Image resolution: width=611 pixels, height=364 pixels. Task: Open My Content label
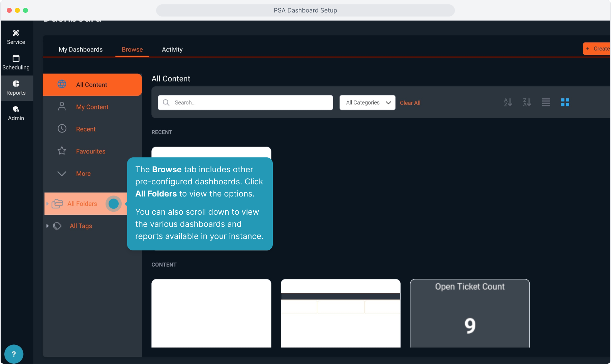tap(92, 107)
